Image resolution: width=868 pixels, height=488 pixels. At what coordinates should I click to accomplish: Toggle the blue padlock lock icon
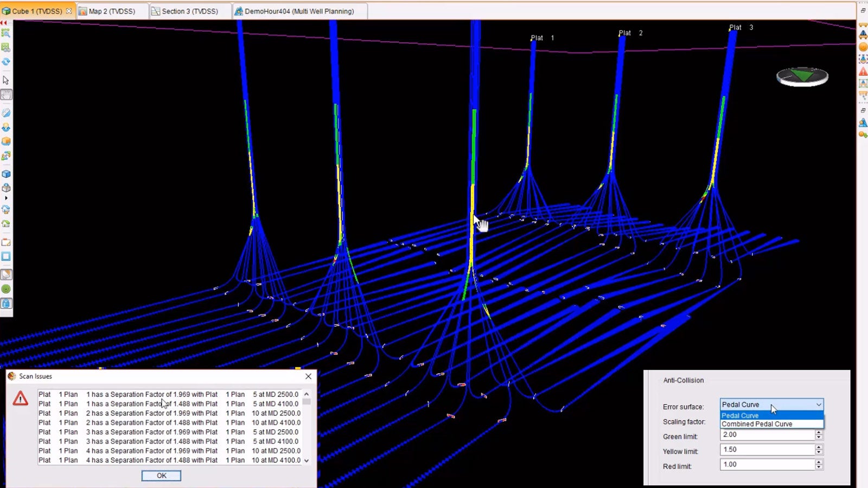click(6, 304)
